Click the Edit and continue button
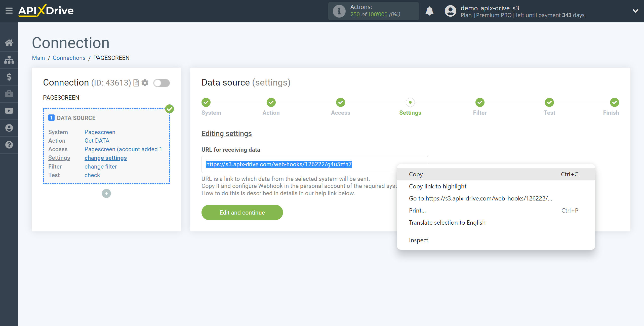 pos(243,213)
